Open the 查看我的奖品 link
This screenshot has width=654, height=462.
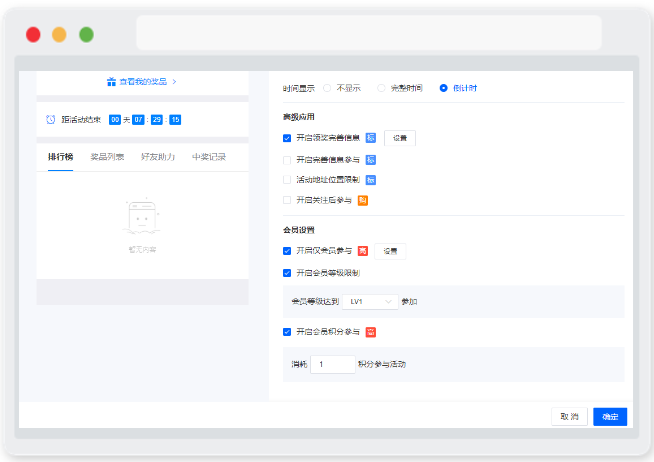pyautogui.click(x=143, y=82)
